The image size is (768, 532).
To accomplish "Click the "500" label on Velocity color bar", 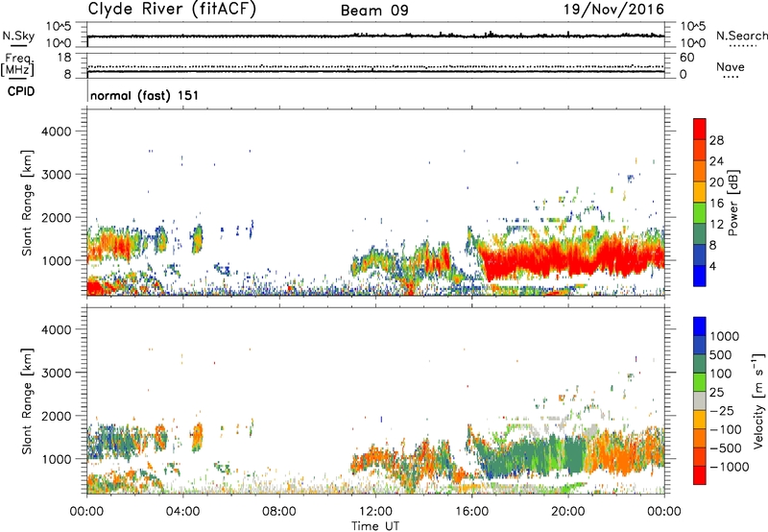I will (x=721, y=354).
